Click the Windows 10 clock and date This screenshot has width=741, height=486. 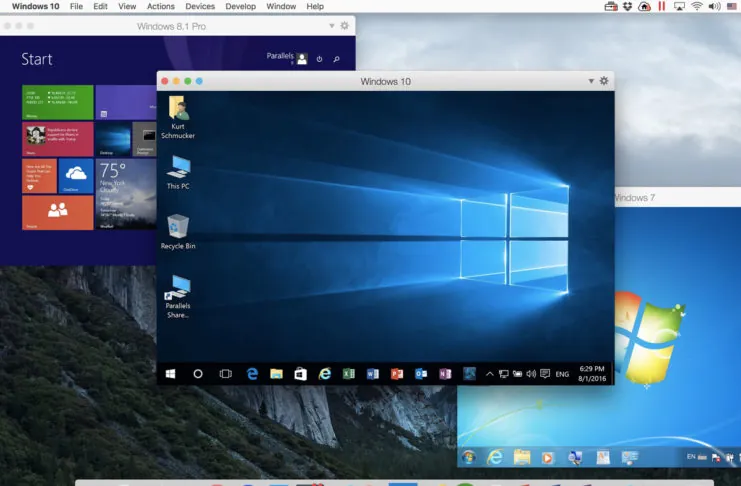coord(592,374)
